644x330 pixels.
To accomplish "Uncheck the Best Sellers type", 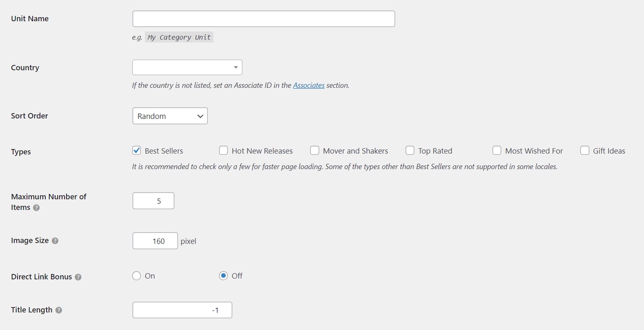I will (x=136, y=150).
